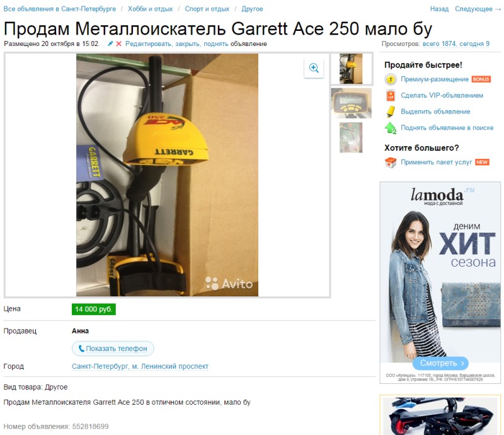This screenshot has width=504, height=435.
Task: Open location 'Санкт-Петербург, м. Ленинский проспект'
Action: click(x=140, y=366)
